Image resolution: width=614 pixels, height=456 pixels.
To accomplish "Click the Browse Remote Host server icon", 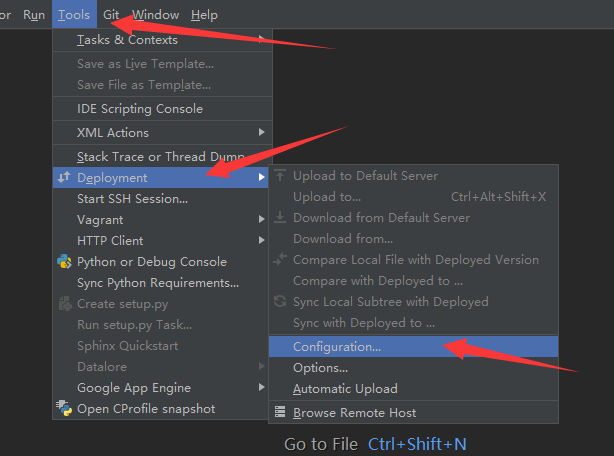I will 280,412.
